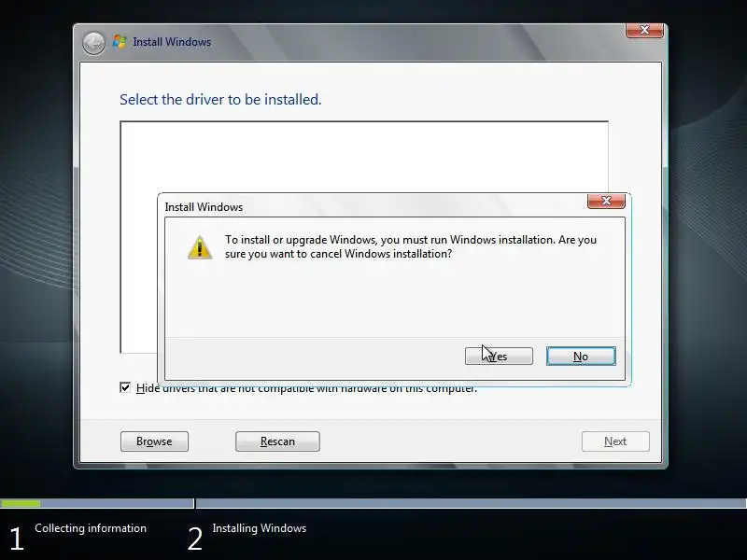Image resolution: width=747 pixels, height=560 pixels.
Task: Click 'Select the driver to be installed.' heading
Action: 220,100
